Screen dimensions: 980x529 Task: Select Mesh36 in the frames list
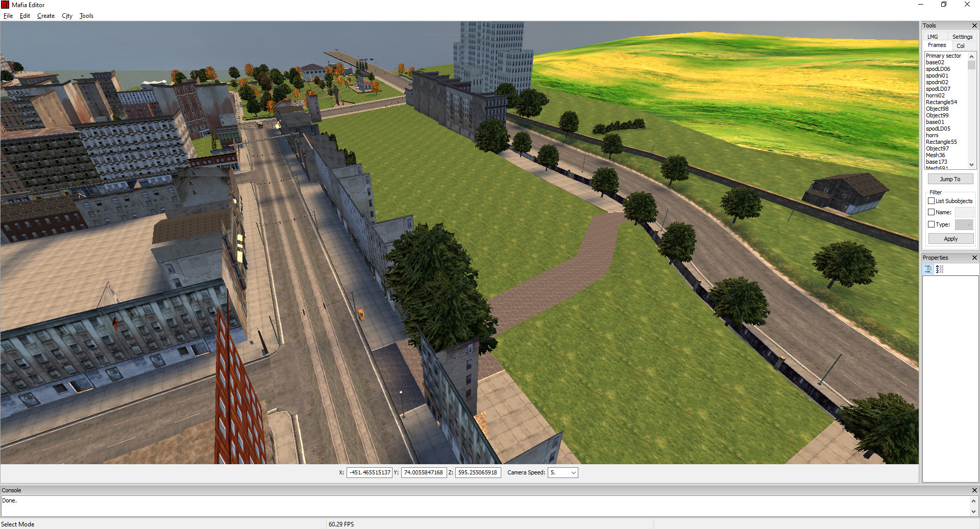point(936,155)
